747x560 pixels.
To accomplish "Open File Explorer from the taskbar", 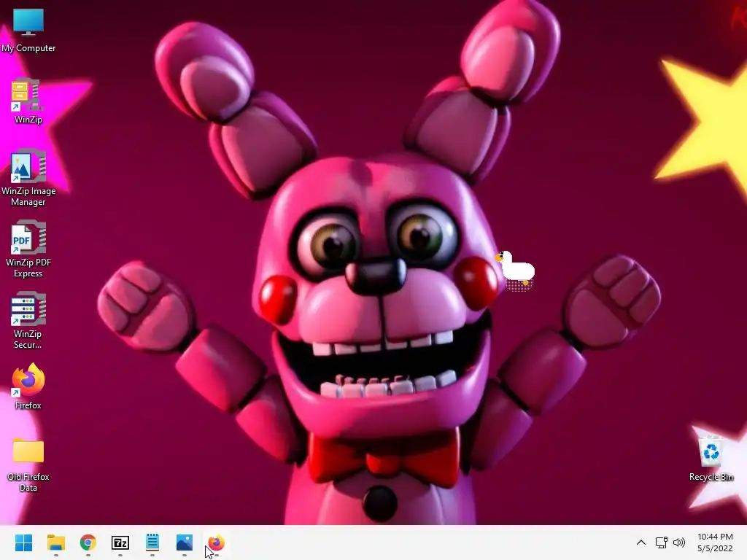I will point(55,542).
